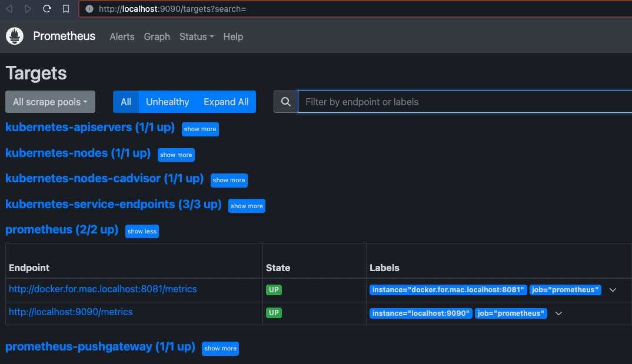Click the instance="localhost:9090" label

421,313
